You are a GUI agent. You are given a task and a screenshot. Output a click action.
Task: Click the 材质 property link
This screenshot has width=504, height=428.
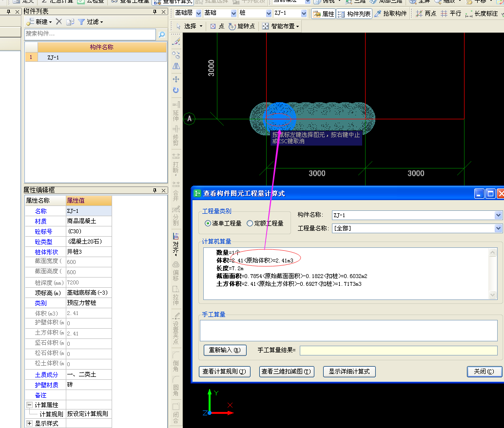pos(41,221)
